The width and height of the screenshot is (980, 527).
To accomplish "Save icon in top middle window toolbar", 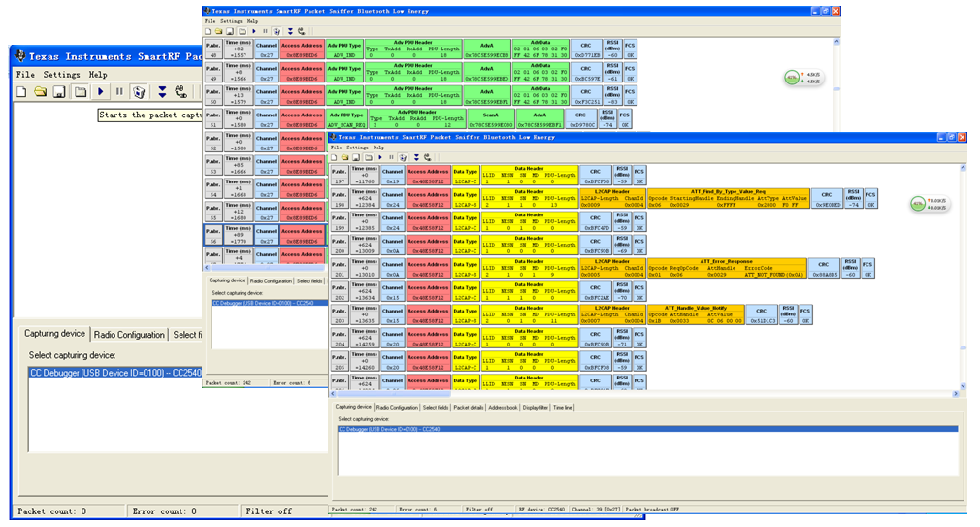I will [230, 31].
